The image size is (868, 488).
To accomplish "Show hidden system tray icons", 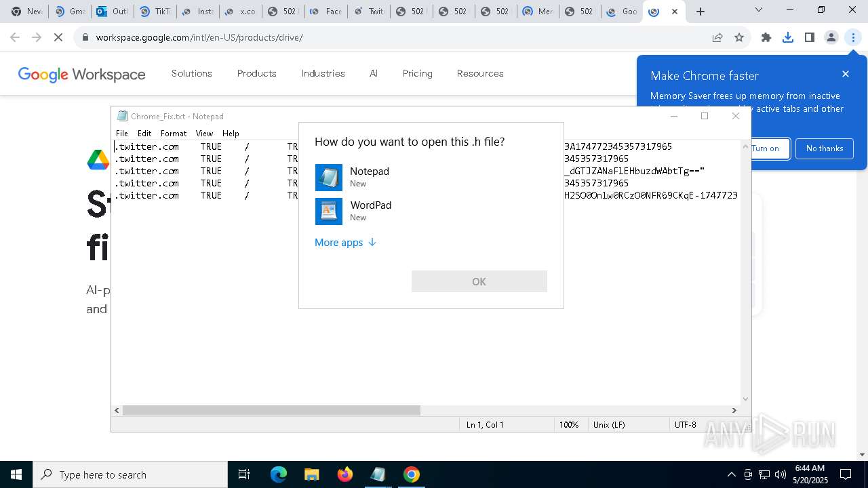I will point(731,474).
